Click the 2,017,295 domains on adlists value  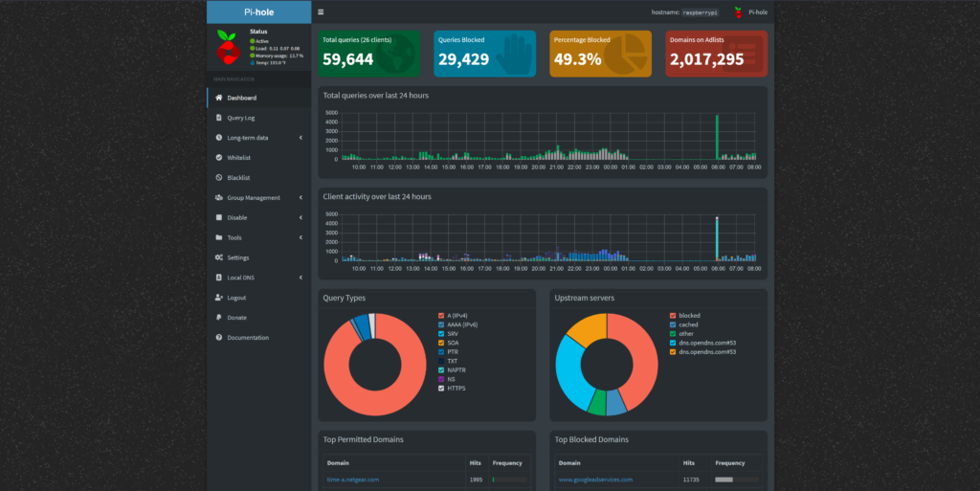[707, 59]
